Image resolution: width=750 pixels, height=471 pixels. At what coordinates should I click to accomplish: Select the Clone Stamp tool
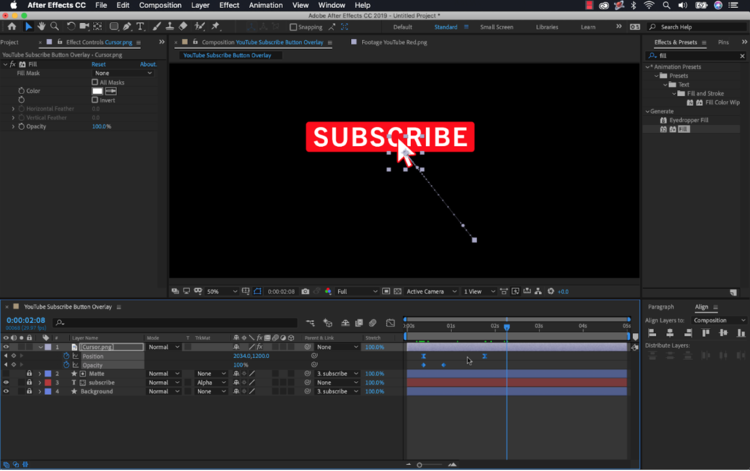point(169,27)
